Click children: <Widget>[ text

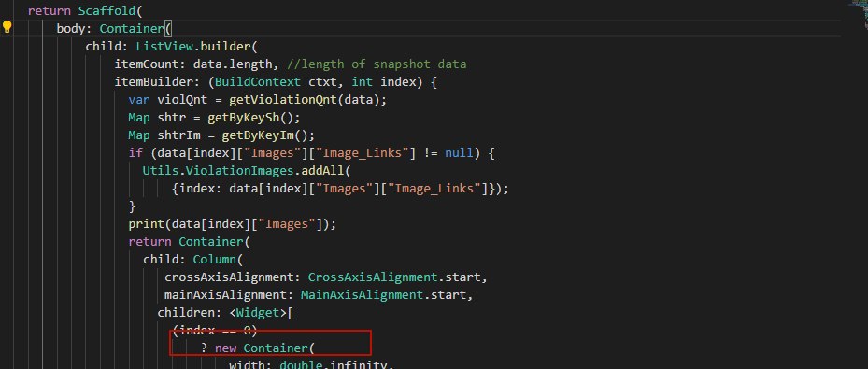(x=225, y=313)
